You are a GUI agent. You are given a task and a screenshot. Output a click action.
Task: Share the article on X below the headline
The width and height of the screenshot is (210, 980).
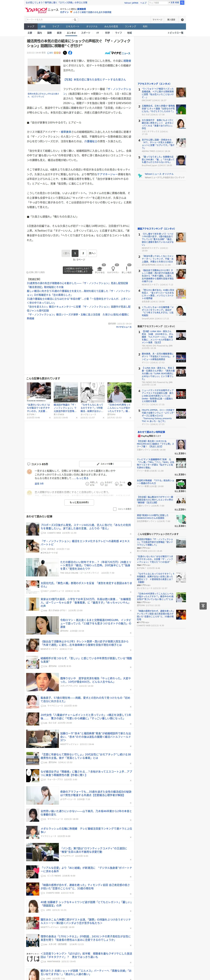[65, 53]
